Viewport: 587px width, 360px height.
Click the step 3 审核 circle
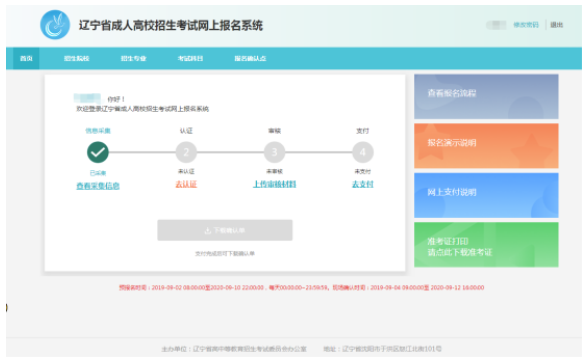[274, 152]
